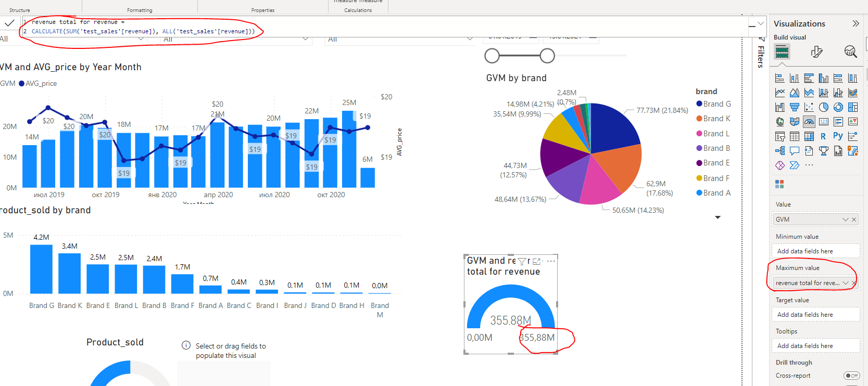Pick the Python visual icon
Viewport: 868px width, 386px height.
tap(838, 136)
